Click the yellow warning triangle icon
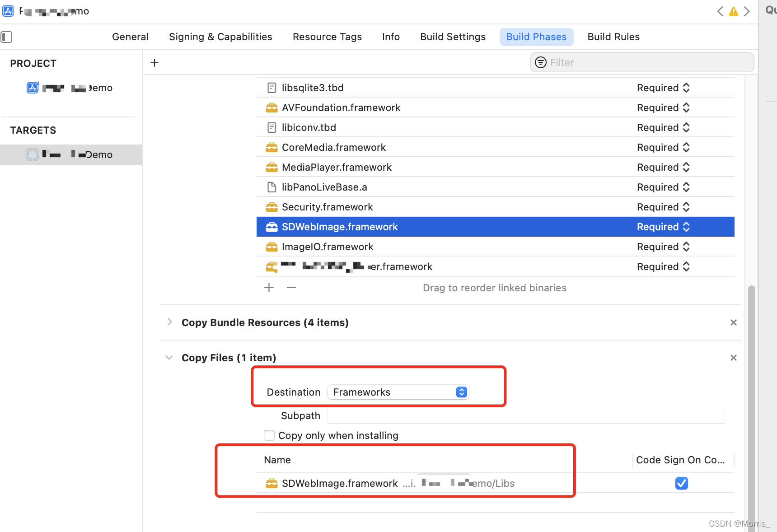Screen dimensions: 777x532 (734, 11)
